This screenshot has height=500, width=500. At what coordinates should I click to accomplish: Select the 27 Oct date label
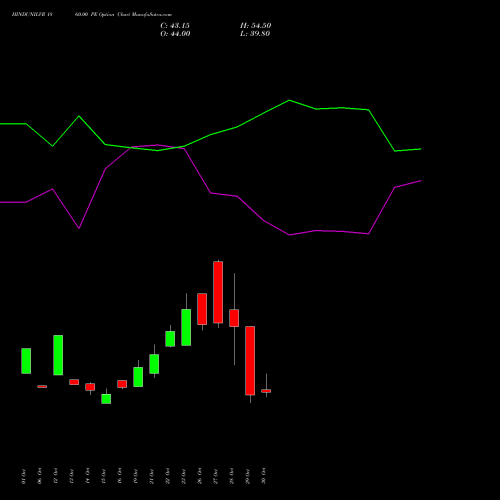[x=216, y=476]
